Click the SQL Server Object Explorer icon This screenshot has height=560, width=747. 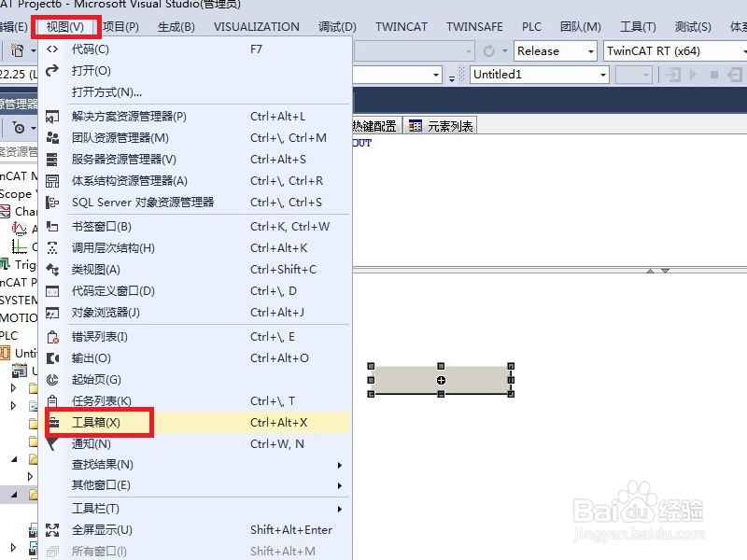pyautogui.click(x=52, y=203)
